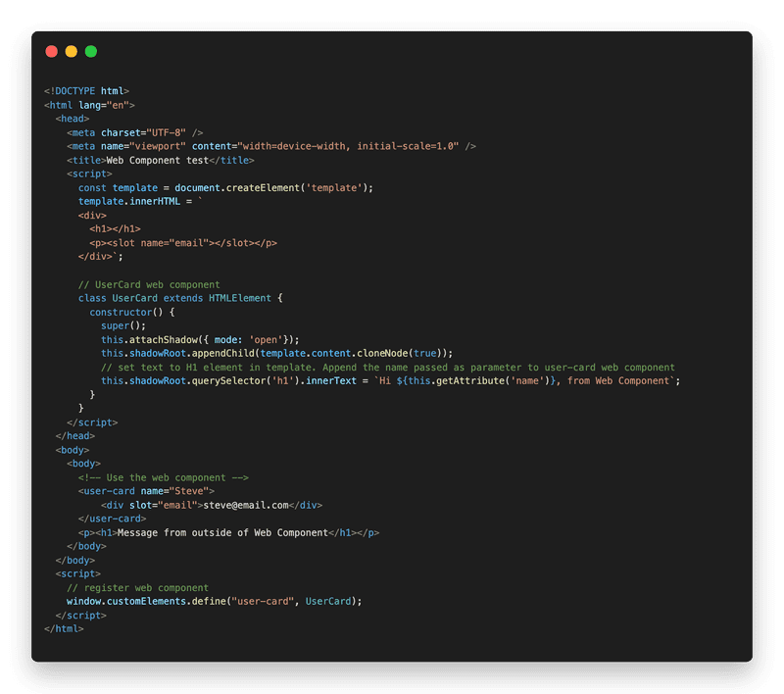Click the closing "</user-card>" tag

[112, 519]
